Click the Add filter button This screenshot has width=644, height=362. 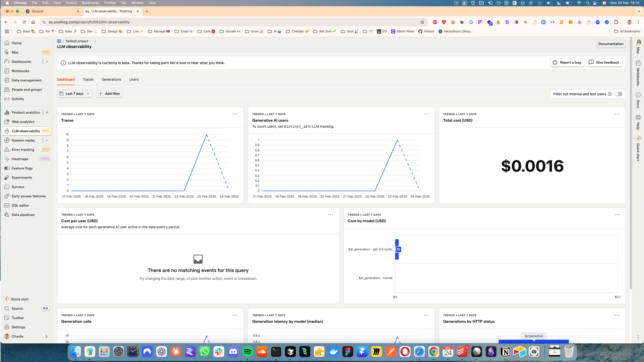tap(109, 94)
